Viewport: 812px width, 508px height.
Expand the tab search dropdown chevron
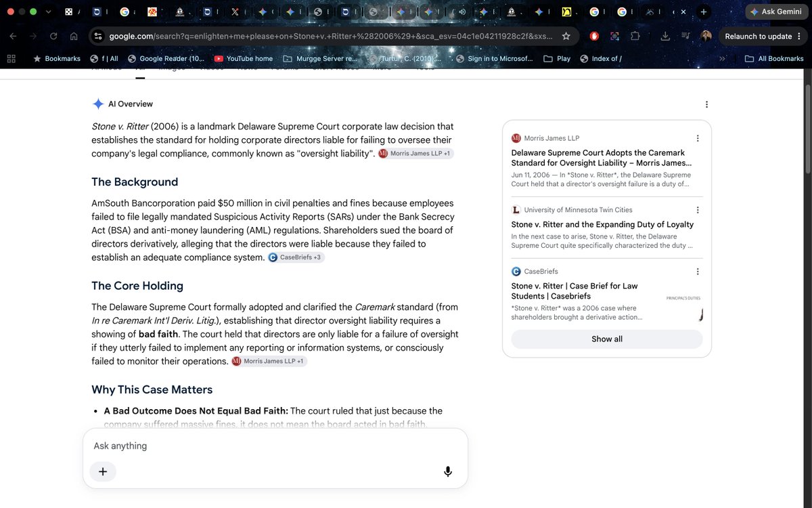click(x=48, y=12)
